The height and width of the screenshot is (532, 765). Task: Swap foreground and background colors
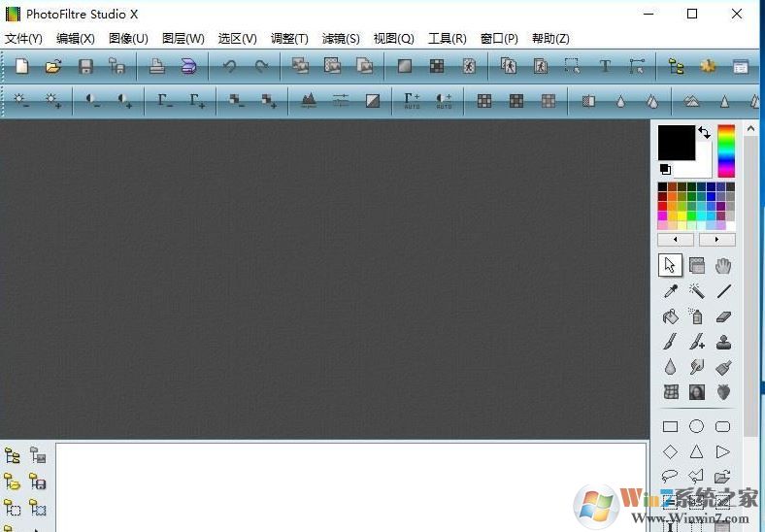[705, 133]
